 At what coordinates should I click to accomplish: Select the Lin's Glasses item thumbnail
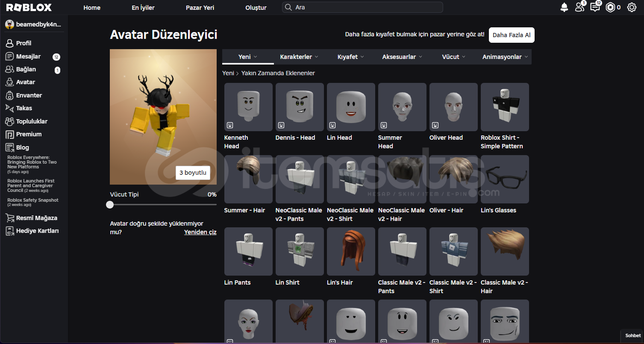coord(505,179)
